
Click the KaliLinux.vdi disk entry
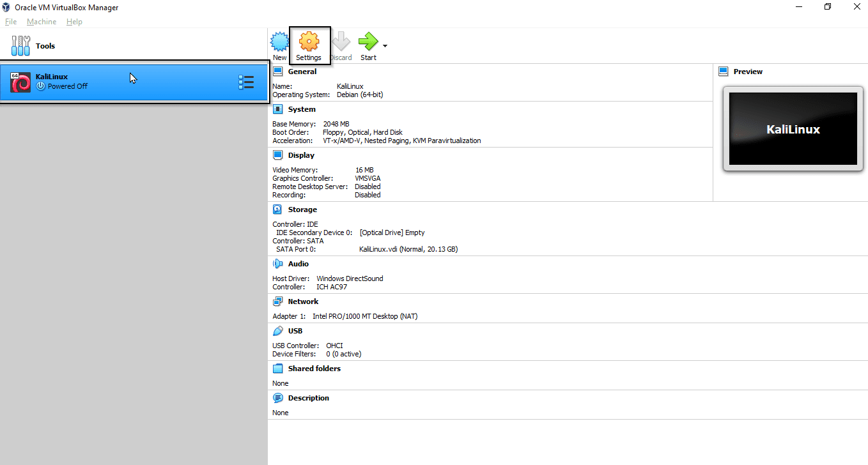(408, 249)
